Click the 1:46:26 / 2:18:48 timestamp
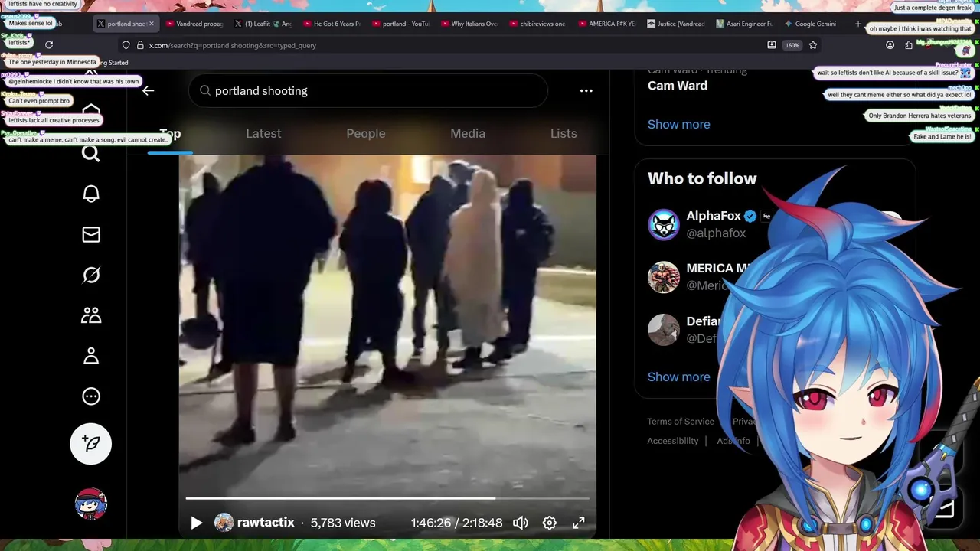This screenshot has height=551, width=980. pos(456,523)
